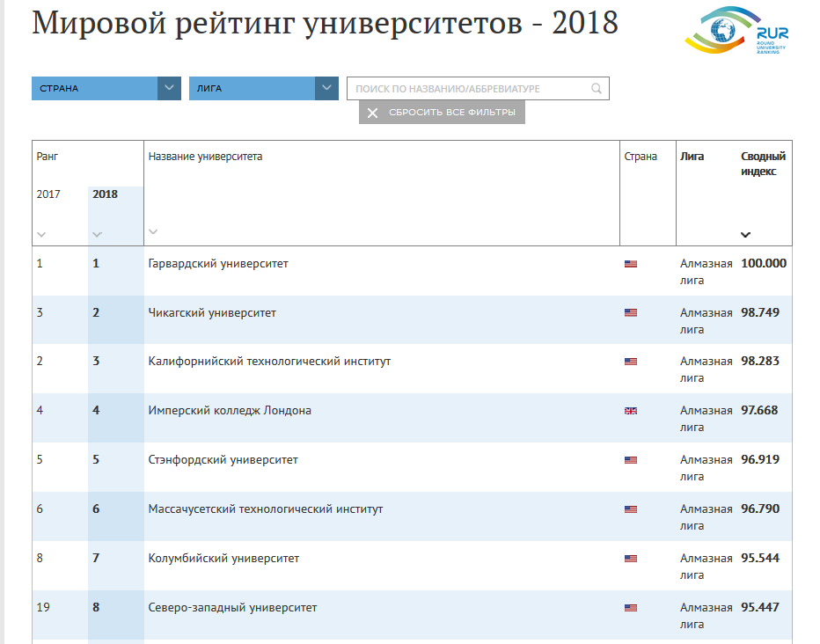This screenshot has height=644, width=820.
Task: Open Стэнфордский университет link
Action: 223,460
